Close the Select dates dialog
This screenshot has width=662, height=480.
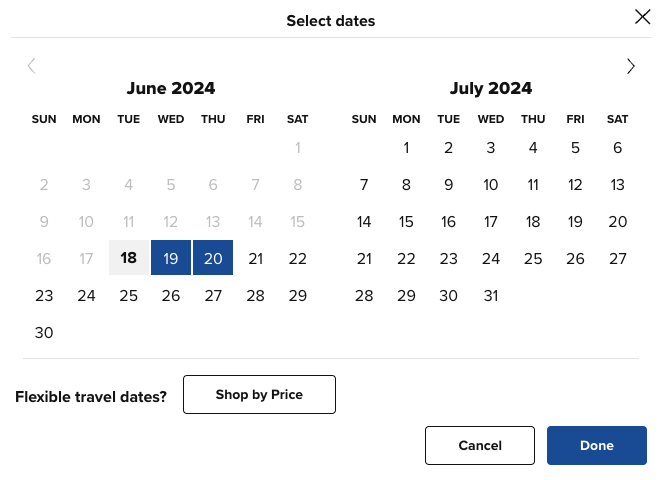pyautogui.click(x=642, y=16)
